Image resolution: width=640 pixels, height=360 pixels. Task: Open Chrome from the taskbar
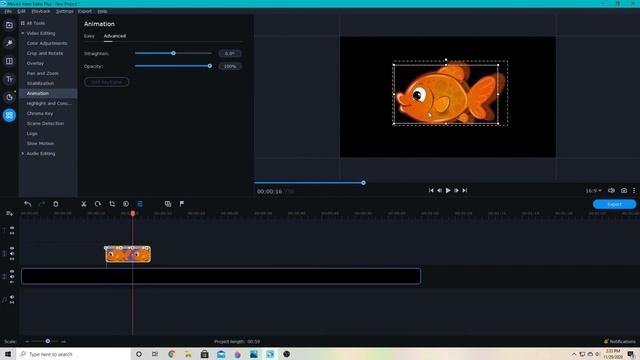point(171,354)
